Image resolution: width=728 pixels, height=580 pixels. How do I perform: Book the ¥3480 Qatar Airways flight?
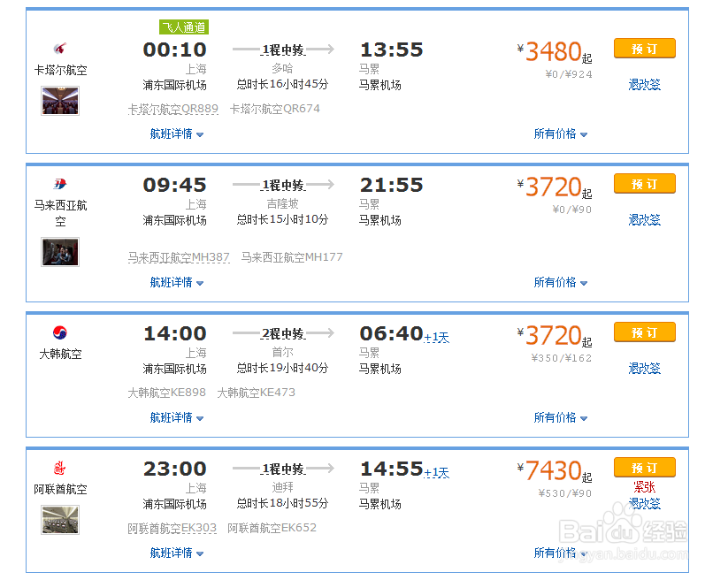(644, 49)
